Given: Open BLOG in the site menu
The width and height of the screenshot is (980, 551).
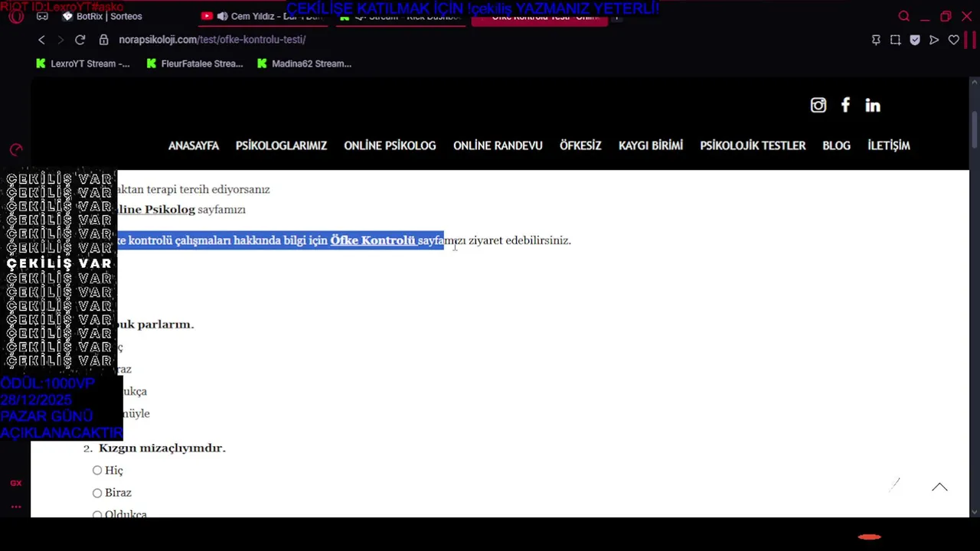Looking at the screenshot, I should 836,145.
